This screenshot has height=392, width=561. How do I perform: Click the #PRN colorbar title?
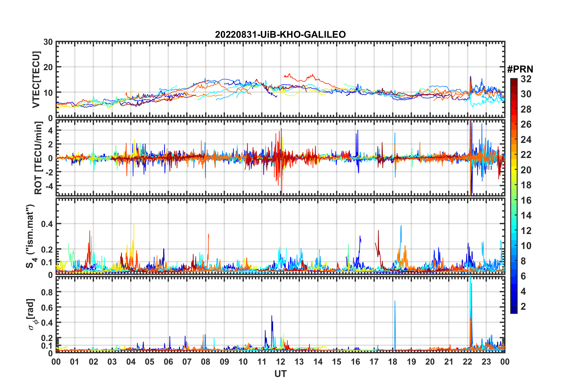pos(520,69)
